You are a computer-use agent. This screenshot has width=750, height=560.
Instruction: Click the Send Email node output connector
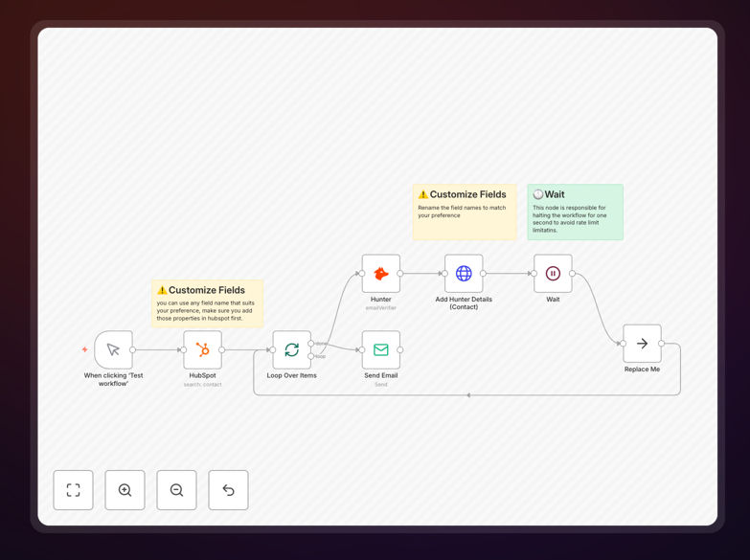pyautogui.click(x=400, y=349)
